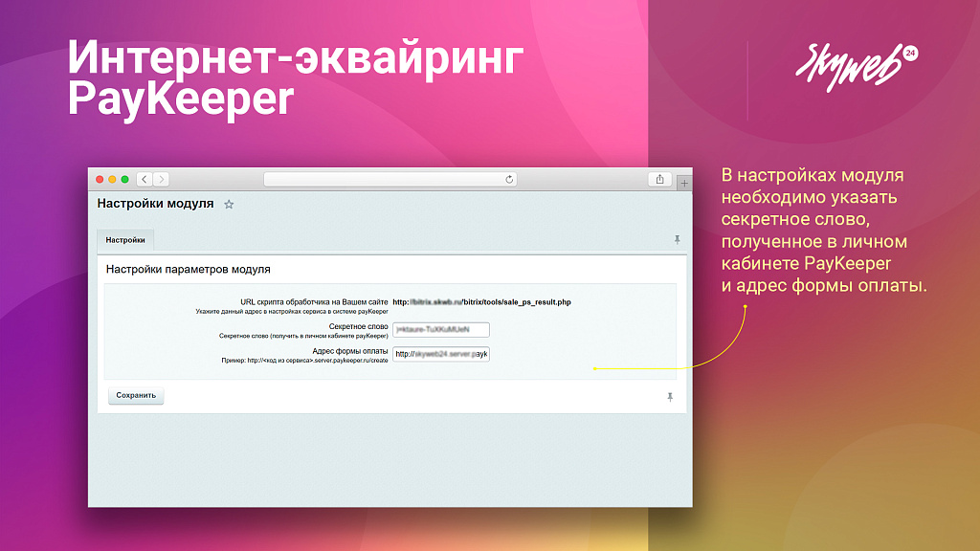Collapse the Настройки параметров модуля section
Image resolution: width=980 pixels, height=551 pixels.
191,269
